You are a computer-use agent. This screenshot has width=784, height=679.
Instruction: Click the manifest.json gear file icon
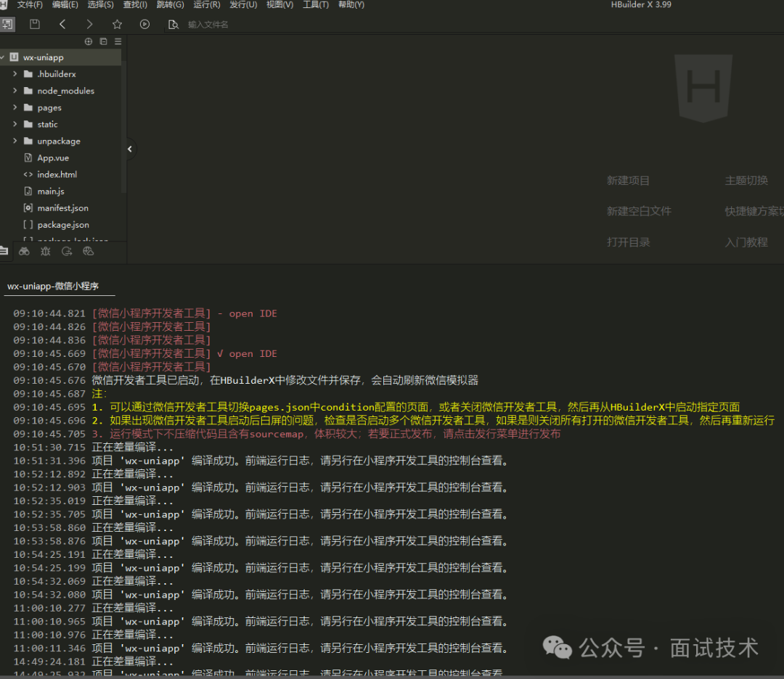coord(28,208)
